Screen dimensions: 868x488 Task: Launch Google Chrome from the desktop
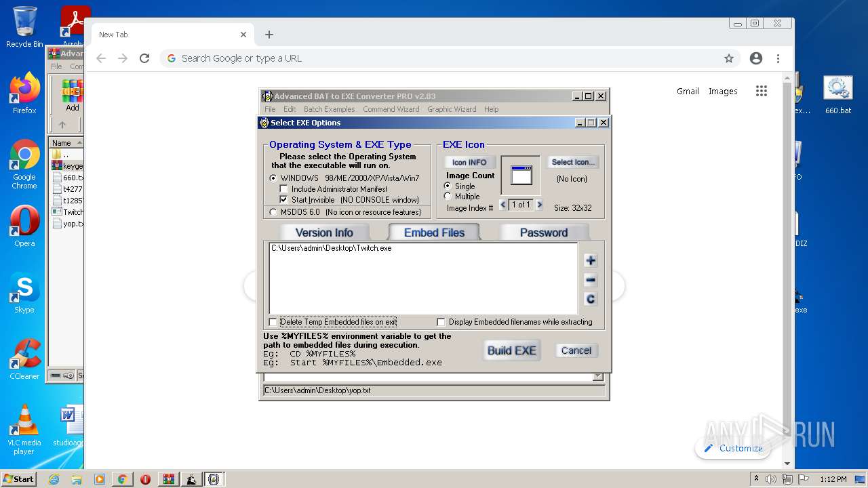[x=24, y=164]
